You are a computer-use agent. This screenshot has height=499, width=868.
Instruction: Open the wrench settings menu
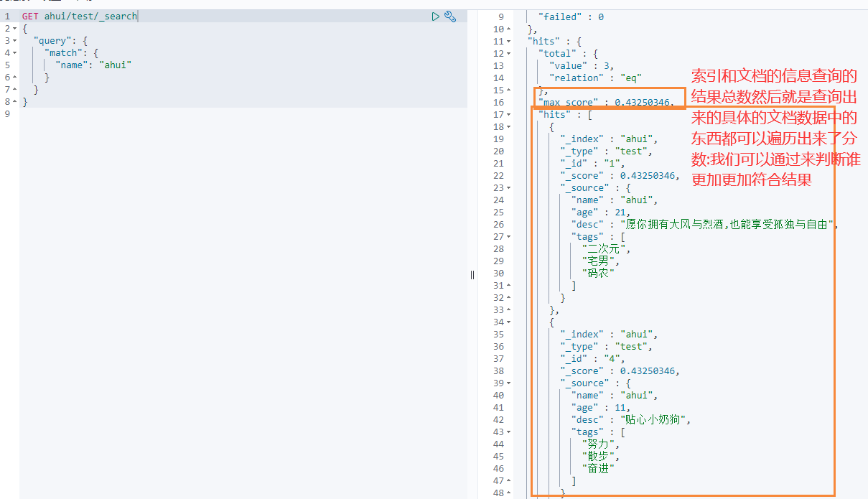pos(450,16)
